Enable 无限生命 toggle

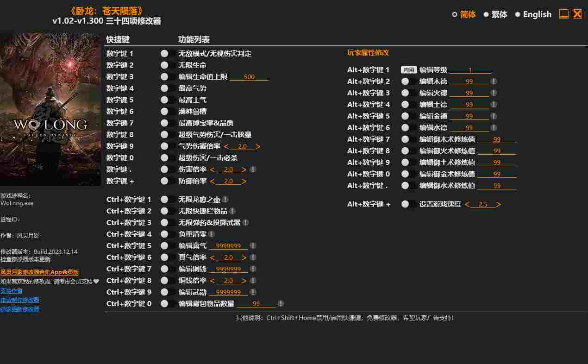coord(168,65)
